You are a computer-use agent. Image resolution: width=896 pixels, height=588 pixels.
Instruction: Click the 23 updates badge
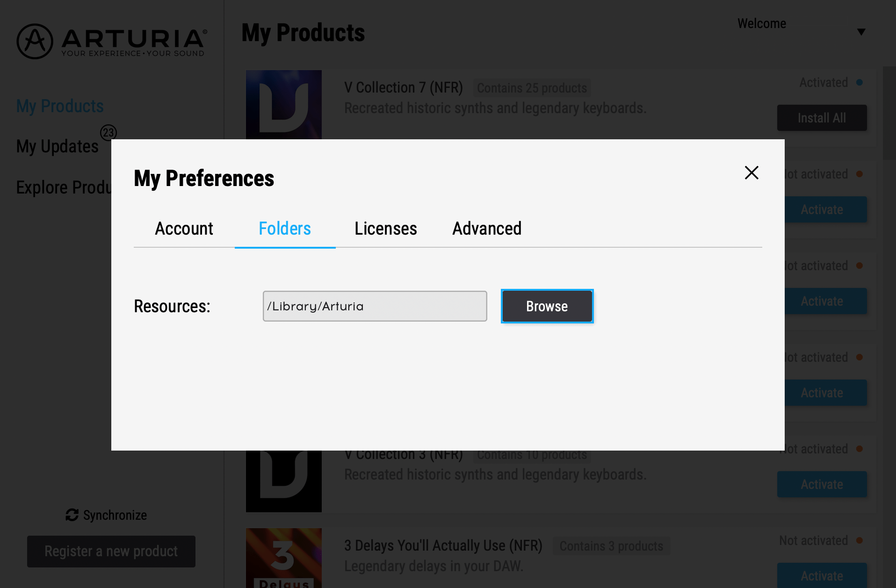coord(108,133)
